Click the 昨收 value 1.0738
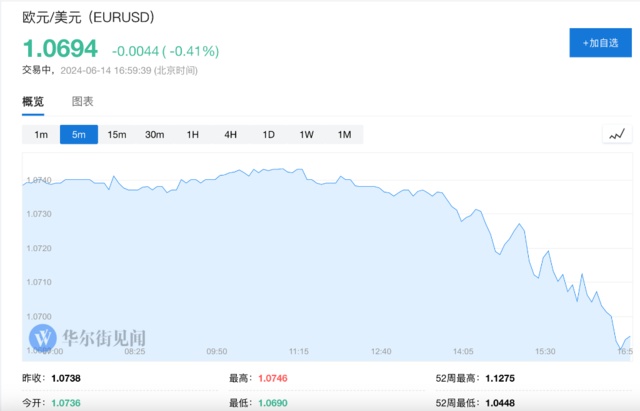This screenshot has width=640, height=411. click(x=65, y=378)
